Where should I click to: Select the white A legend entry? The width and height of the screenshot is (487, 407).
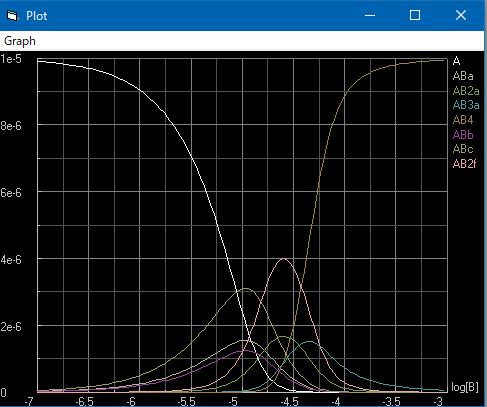tap(457, 61)
